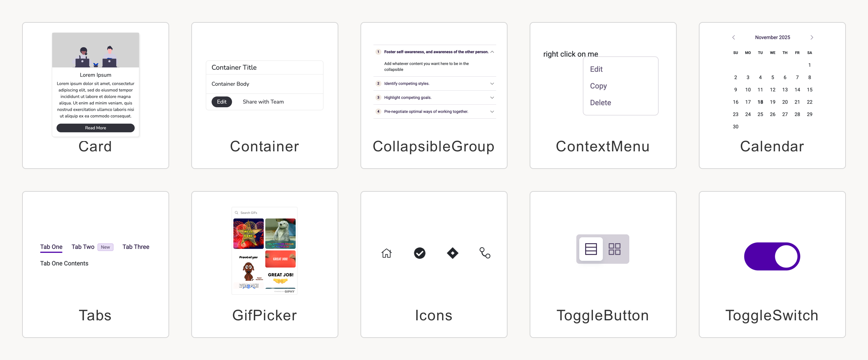Screen dimensions: 868x360
Task: Click the black diamond icon
Action: point(452,253)
